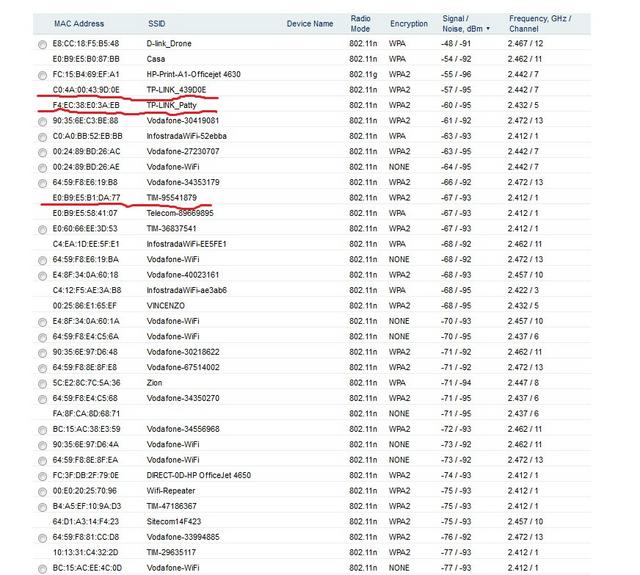The height and width of the screenshot is (575, 640).
Task: Click MAC address FA:8F:CA:8D:68:71
Action: [87, 414]
